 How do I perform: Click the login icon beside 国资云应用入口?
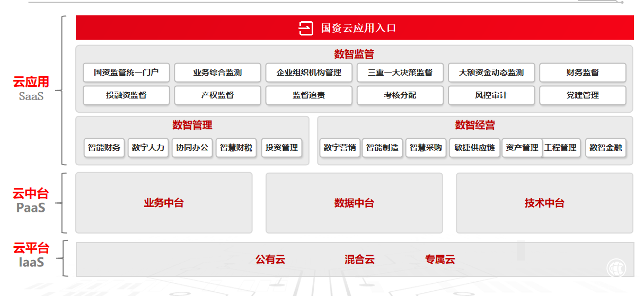tap(306, 28)
